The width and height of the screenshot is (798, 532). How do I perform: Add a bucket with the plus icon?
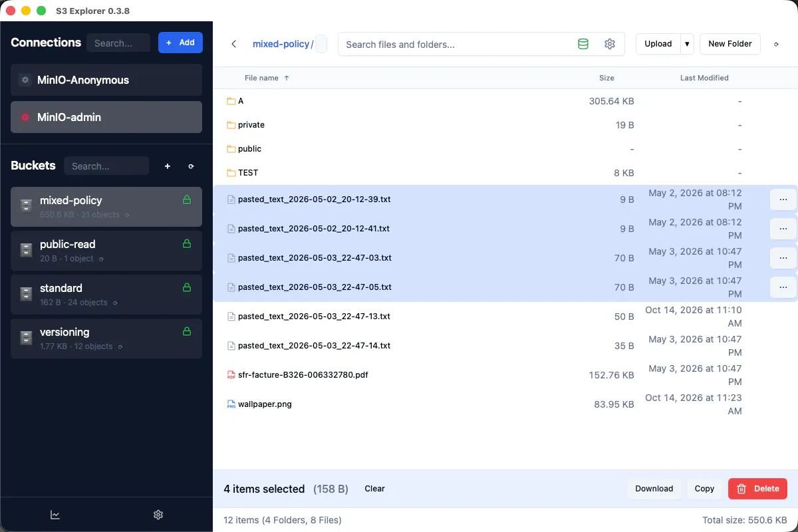[x=168, y=166]
